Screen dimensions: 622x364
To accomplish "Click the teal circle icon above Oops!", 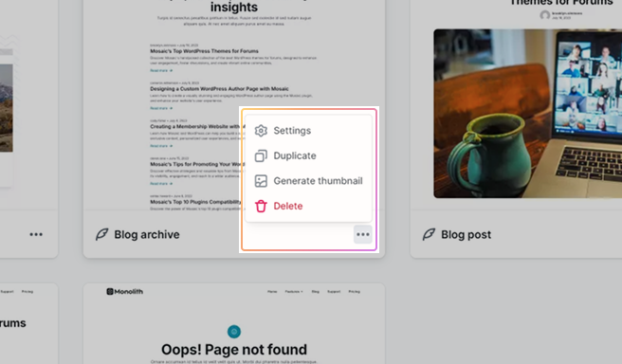I will click(x=234, y=332).
